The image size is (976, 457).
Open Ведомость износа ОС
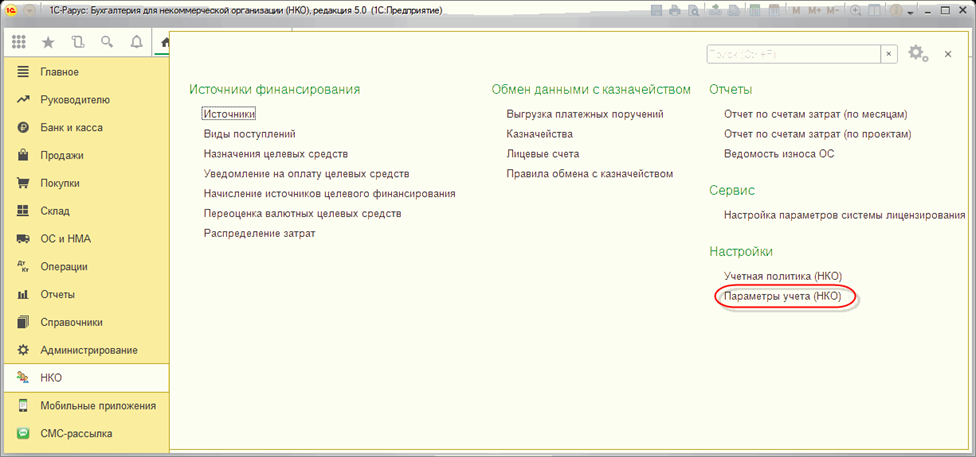tap(779, 154)
